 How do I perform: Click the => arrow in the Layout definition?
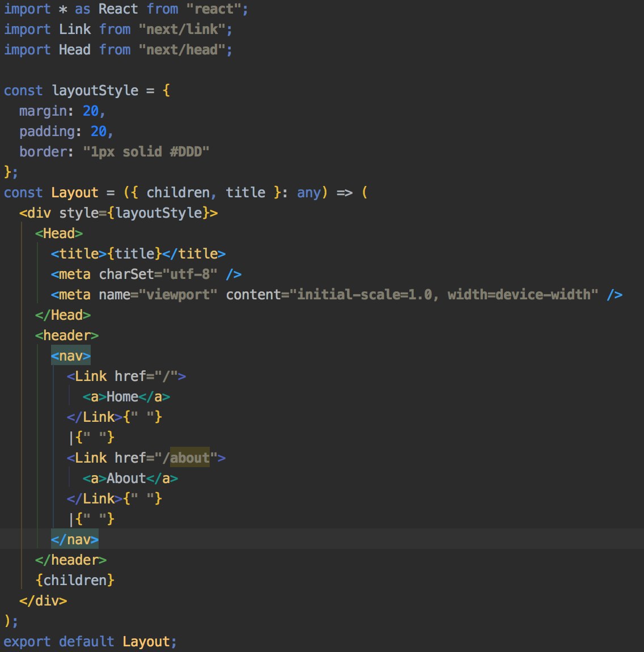344,192
